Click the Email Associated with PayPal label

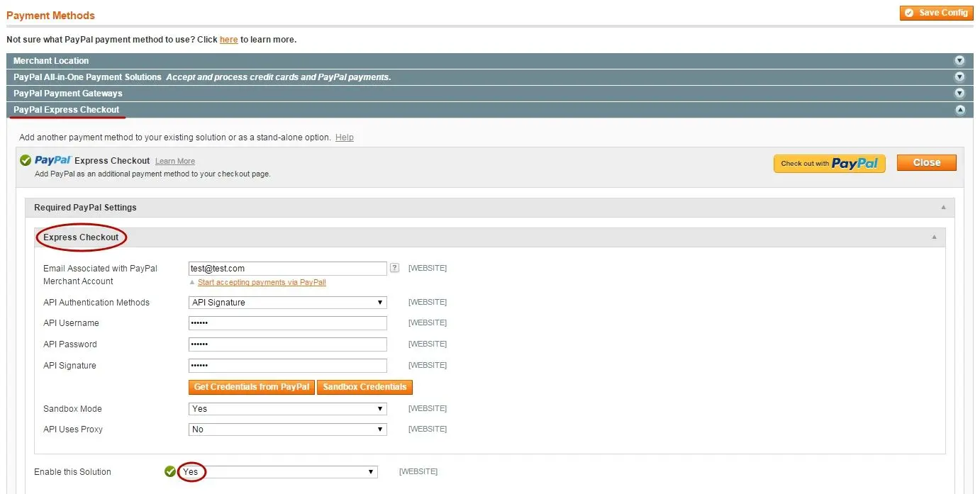click(100, 275)
